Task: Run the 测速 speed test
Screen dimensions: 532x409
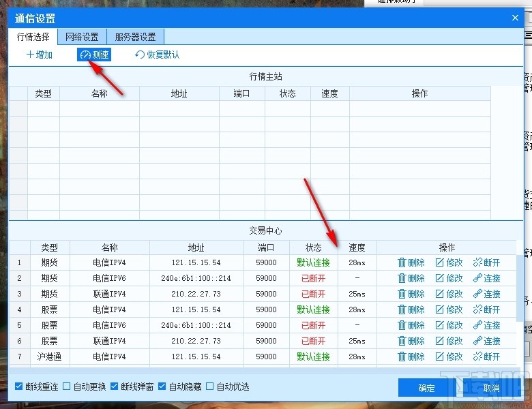Action: pyautogui.click(x=94, y=55)
